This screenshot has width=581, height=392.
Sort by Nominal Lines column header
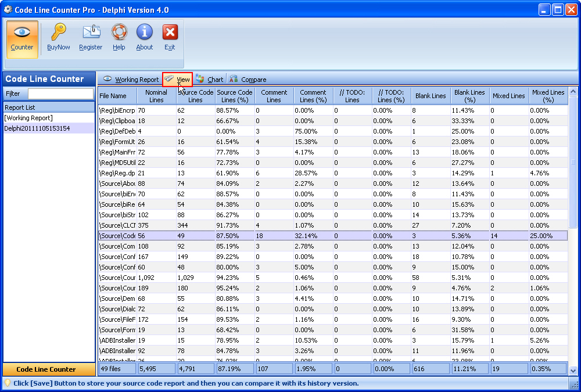[156, 96]
